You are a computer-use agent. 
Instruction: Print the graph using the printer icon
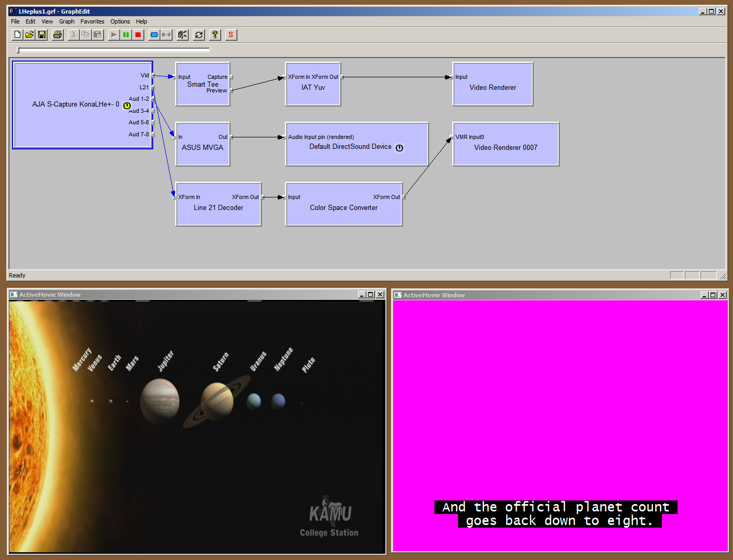pos(58,34)
